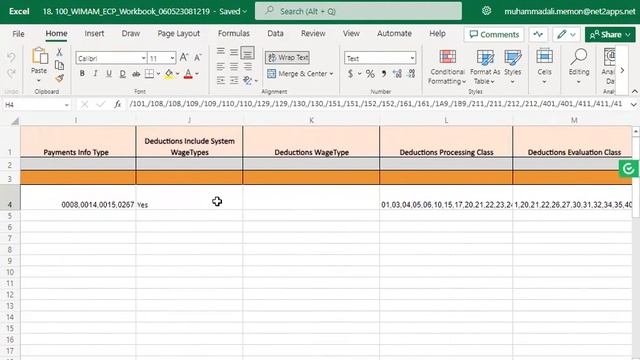Open Format As Table menu
The height and width of the screenshot is (360, 640).
pyautogui.click(x=485, y=67)
